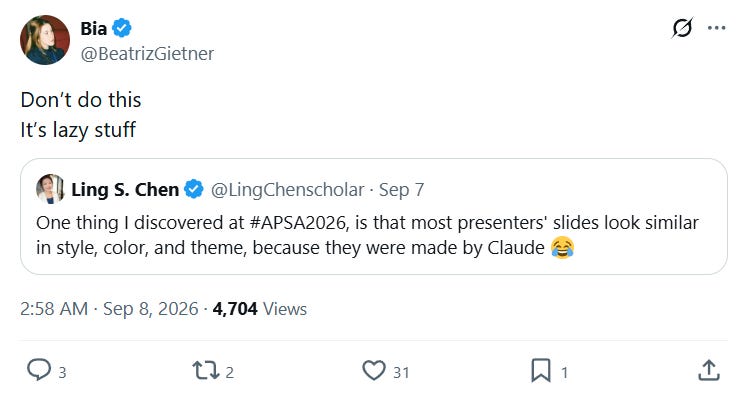Open the Sep 7 quoted tweet date

(x=401, y=190)
